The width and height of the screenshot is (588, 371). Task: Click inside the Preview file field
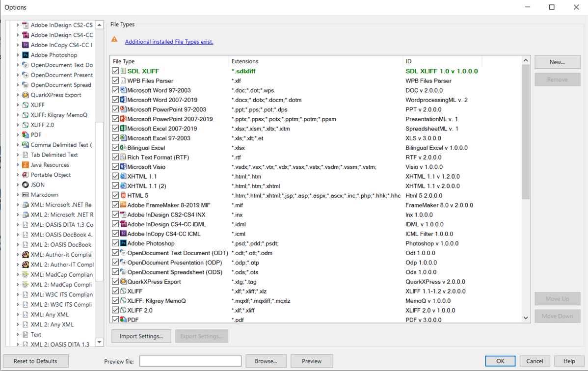190,361
